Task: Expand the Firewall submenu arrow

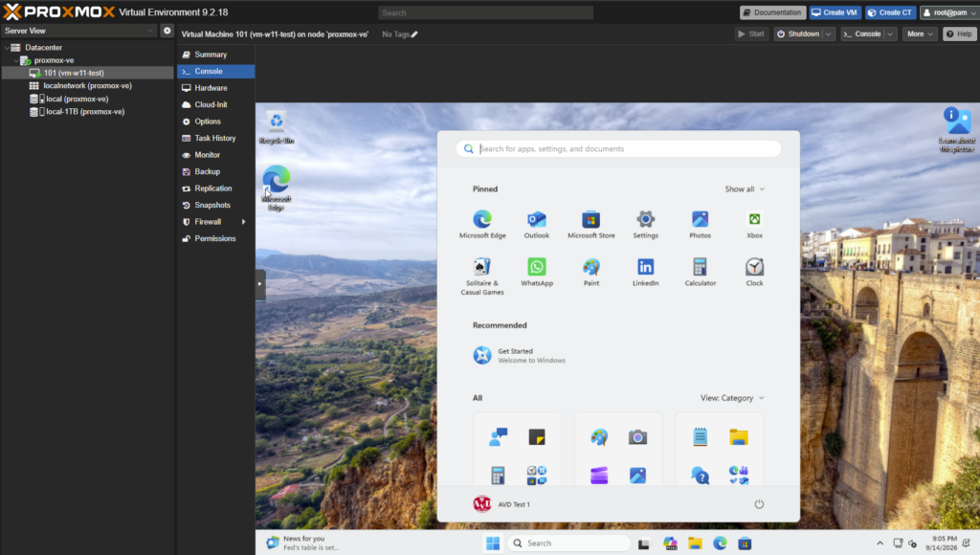Action: (x=243, y=222)
